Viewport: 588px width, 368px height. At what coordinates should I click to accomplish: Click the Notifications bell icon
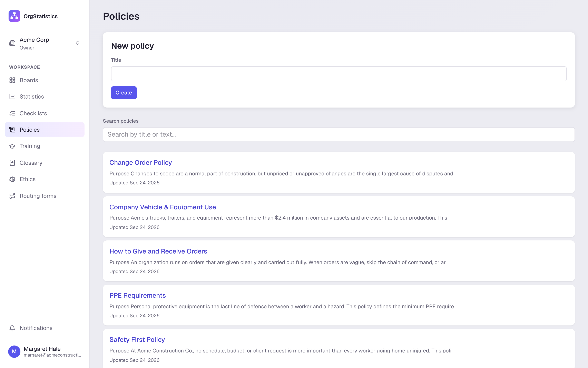tap(12, 328)
